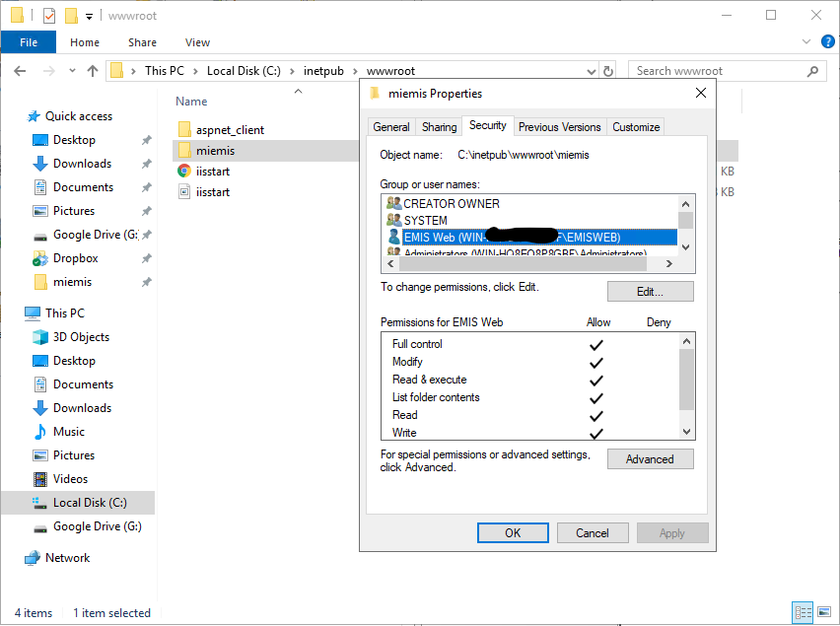Click the Help question mark icon
This screenshot has height=626, width=840.
click(x=826, y=42)
